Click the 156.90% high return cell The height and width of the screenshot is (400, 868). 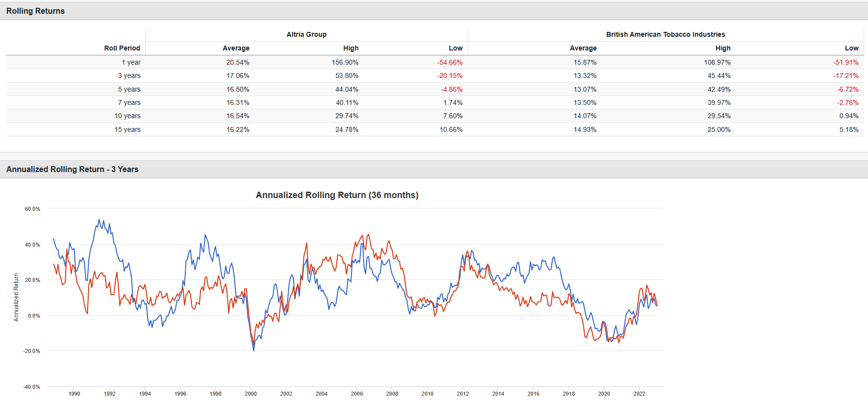[x=345, y=62]
